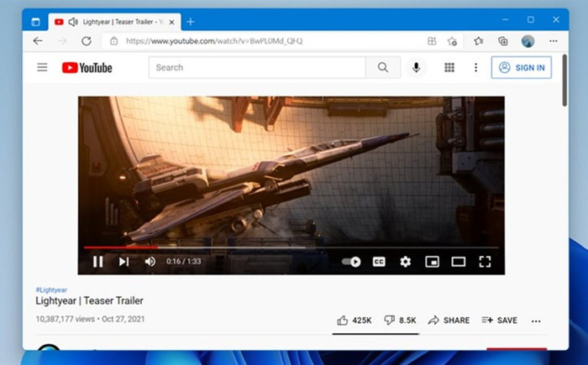Go to YouTube home logo
Viewport: 588px width, 365px height.
(87, 67)
